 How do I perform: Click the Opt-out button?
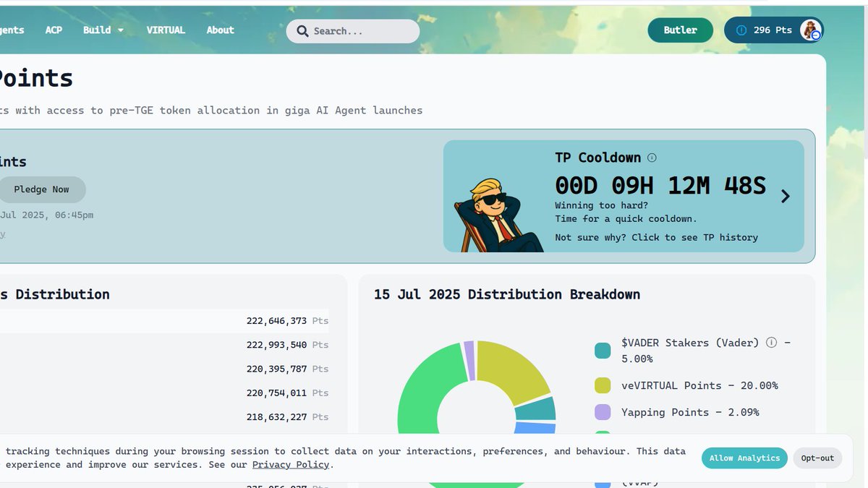click(817, 458)
